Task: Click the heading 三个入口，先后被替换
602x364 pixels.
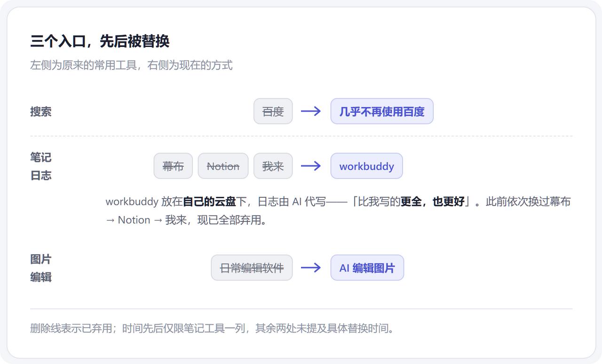Action: [x=100, y=41]
